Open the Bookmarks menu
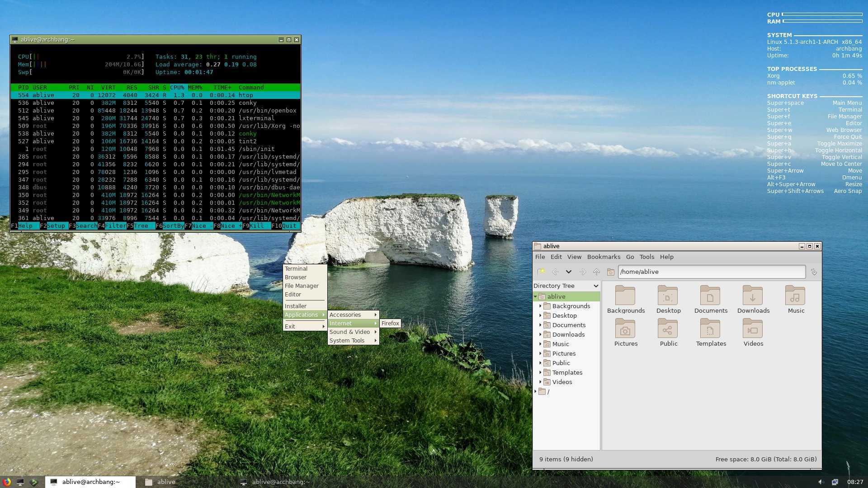Image resolution: width=868 pixels, height=488 pixels. pos(603,257)
